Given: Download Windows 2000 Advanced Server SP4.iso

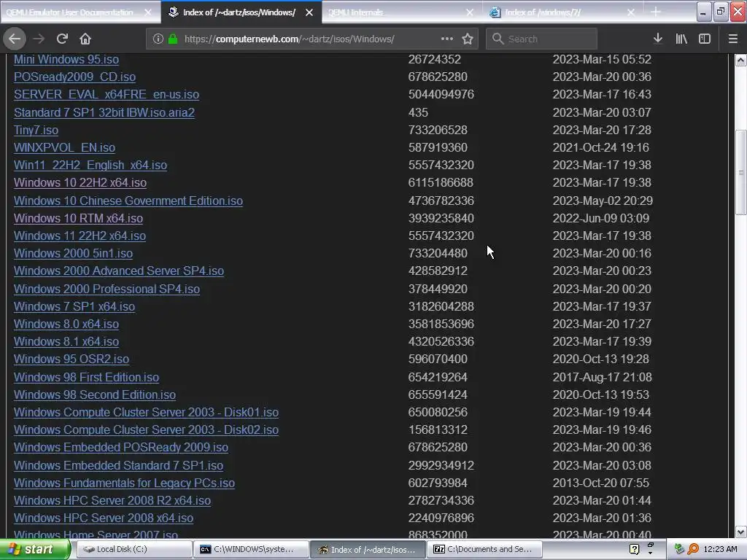Looking at the screenshot, I should click(x=119, y=271).
